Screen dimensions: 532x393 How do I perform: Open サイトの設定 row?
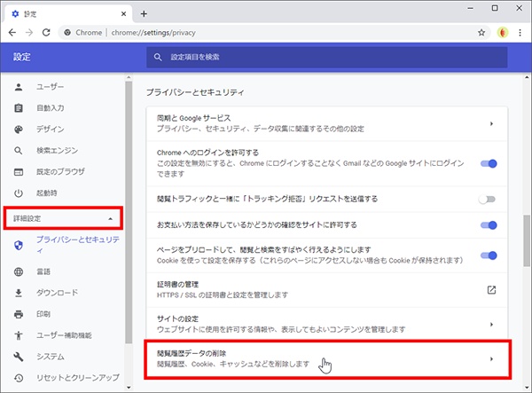pos(327,324)
